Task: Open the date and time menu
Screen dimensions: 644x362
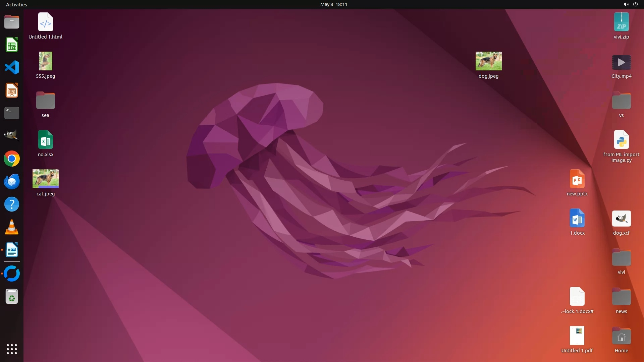Action: pyautogui.click(x=333, y=4)
